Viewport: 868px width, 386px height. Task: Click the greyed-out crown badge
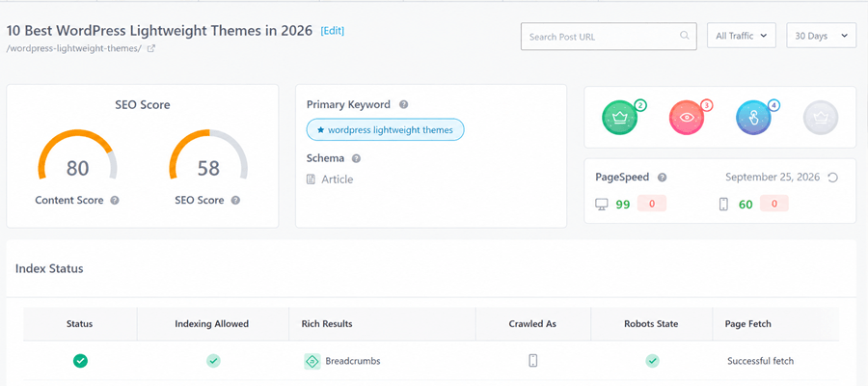[x=821, y=118]
